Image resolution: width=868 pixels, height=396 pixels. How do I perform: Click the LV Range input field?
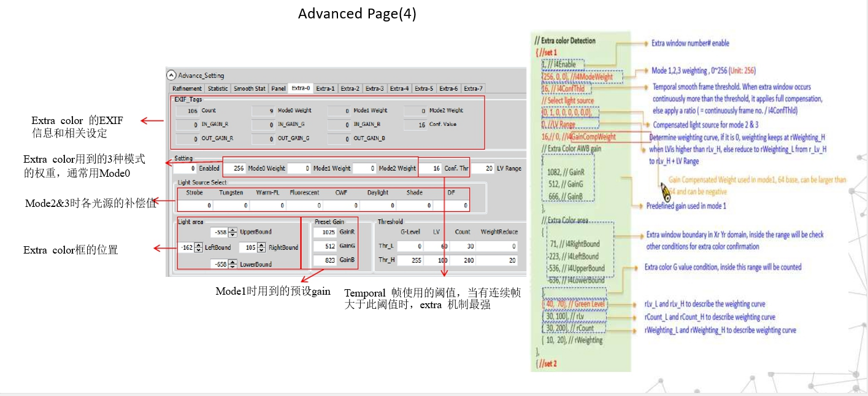tap(483, 168)
